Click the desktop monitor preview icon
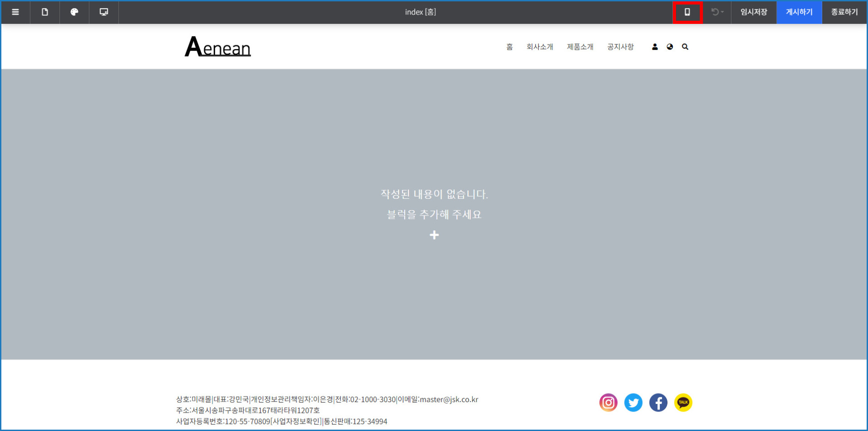Viewport: 868px width, 431px height. (x=104, y=12)
